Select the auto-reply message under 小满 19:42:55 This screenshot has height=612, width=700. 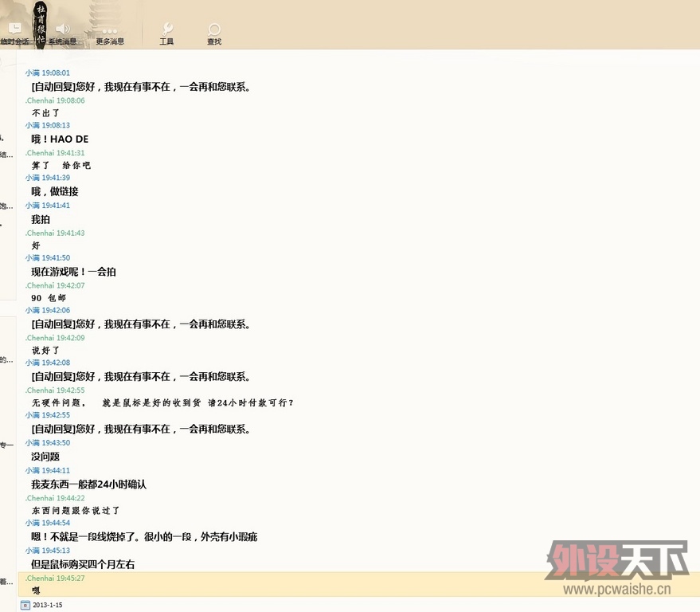pos(140,429)
